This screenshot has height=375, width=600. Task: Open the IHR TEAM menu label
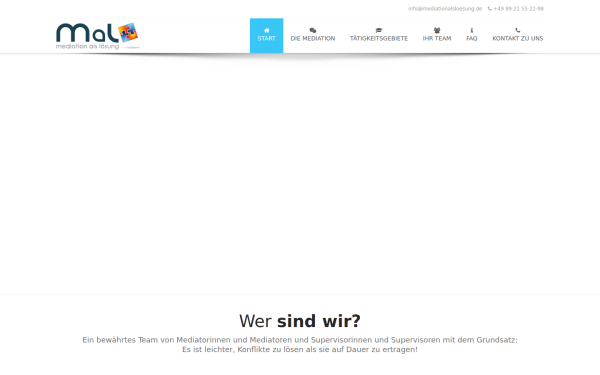[x=437, y=39]
